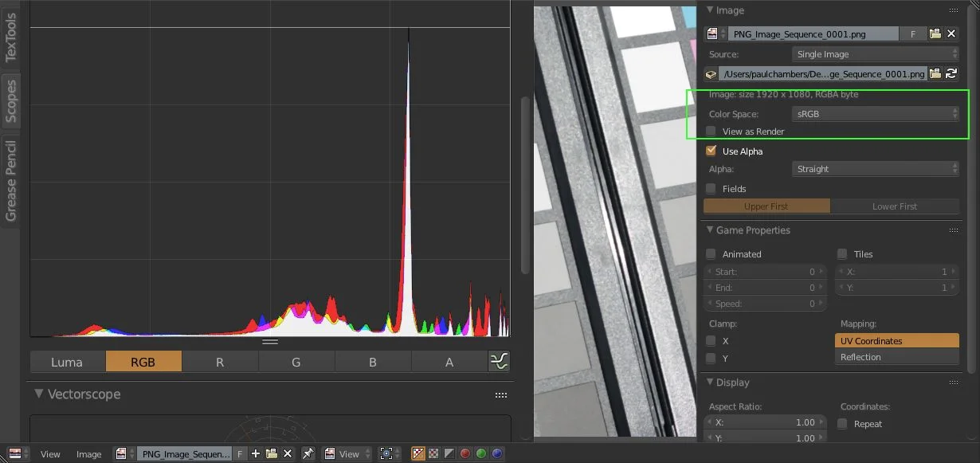Browse image datablock in bottom header

[x=123, y=453]
